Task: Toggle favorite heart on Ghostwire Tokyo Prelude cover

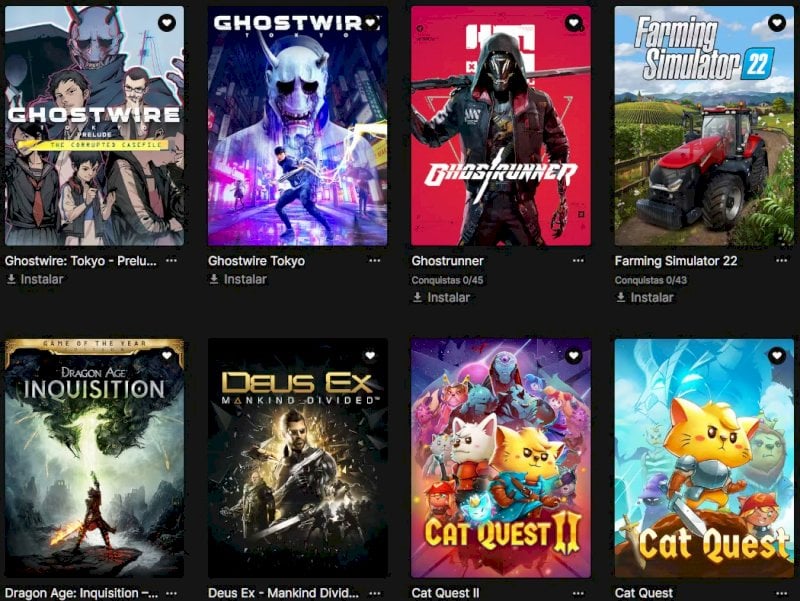Action: [166, 23]
